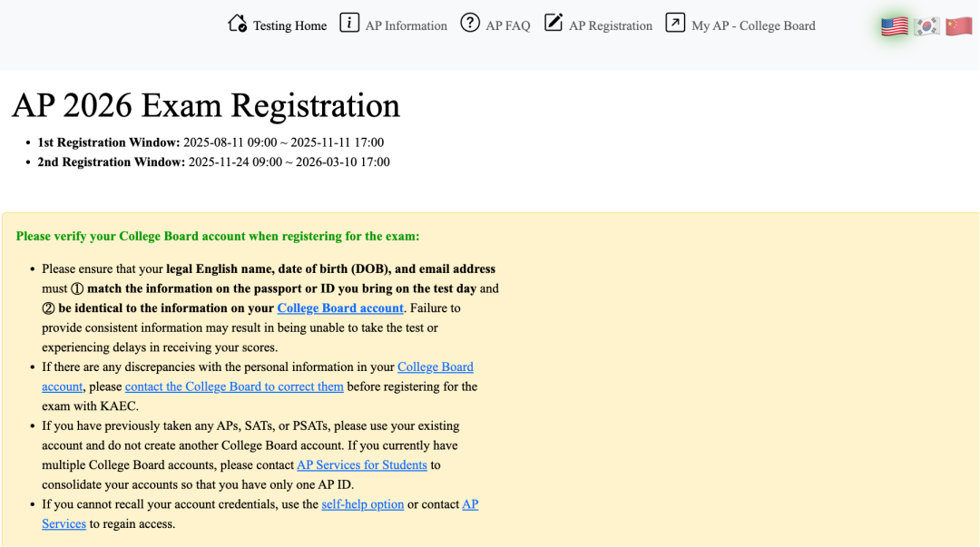The image size is (980, 547).
Task: Open the "AP Services for Students" link
Action: [362, 465]
